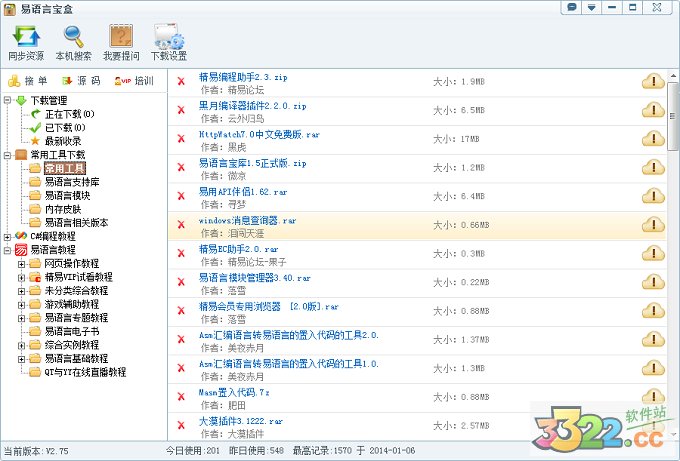Click red X beside 黑月编译器插件2.2.0.zip

pyautogui.click(x=181, y=110)
